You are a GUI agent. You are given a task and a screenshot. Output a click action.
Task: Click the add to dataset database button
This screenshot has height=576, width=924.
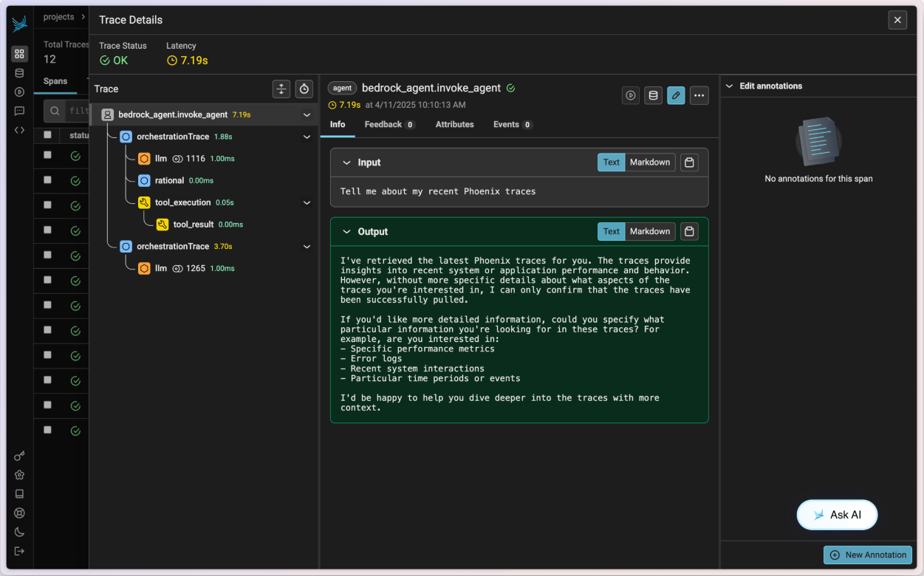tap(653, 95)
